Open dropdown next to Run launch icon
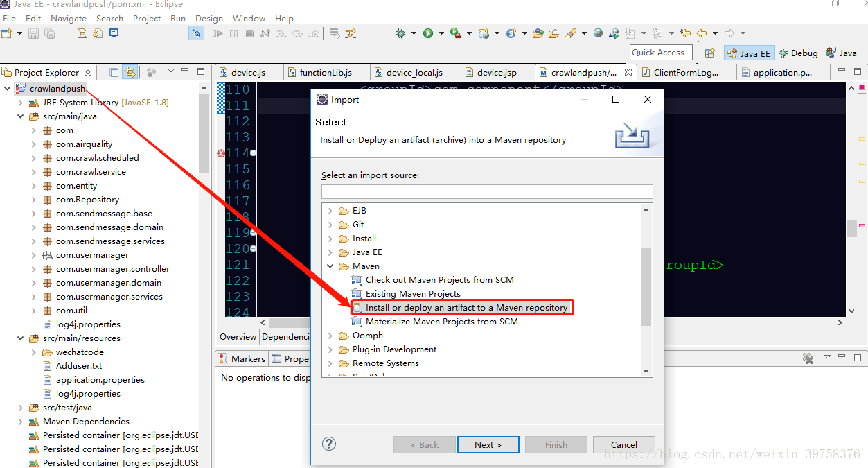Viewport: 868px width, 468px height. pos(441,33)
